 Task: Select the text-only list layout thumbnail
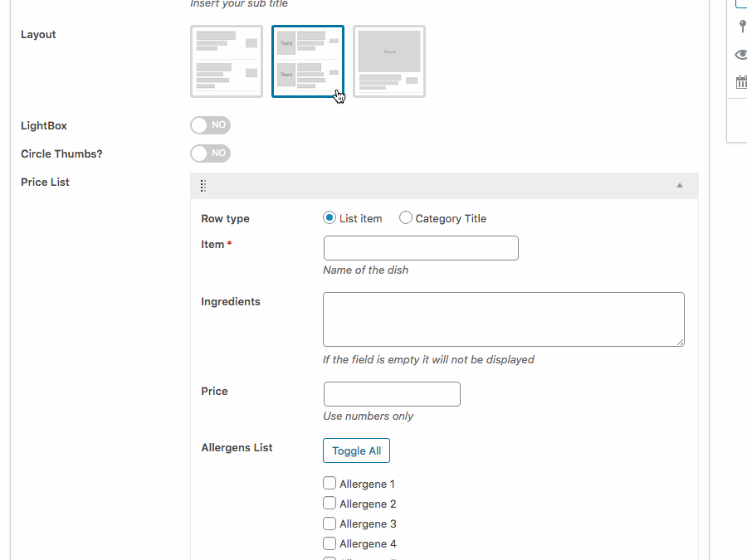point(227,61)
